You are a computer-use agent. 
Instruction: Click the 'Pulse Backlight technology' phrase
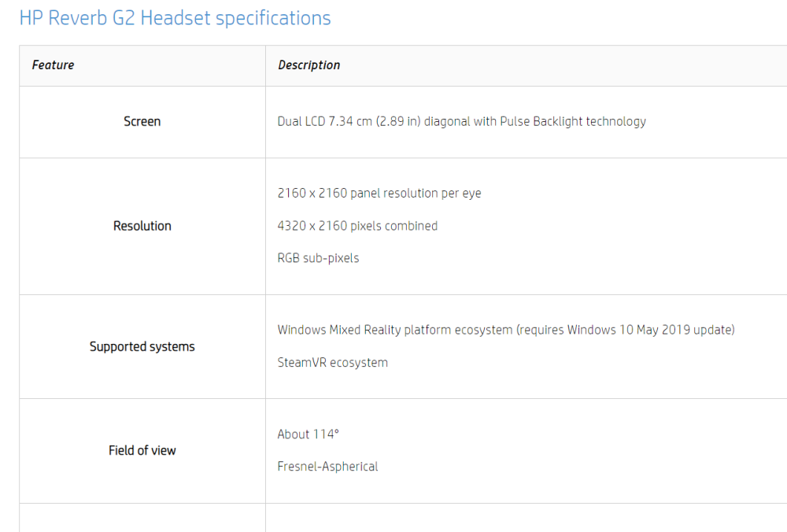[573, 121]
